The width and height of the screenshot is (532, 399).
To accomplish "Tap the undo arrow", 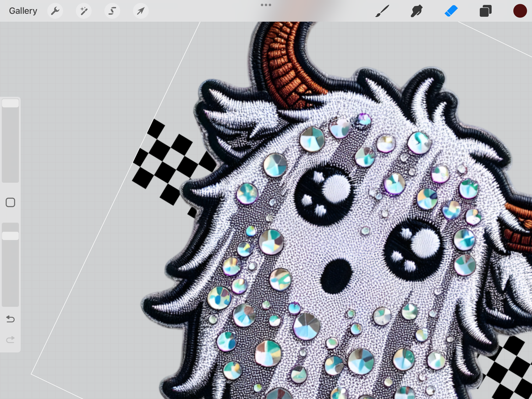I will pyautogui.click(x=10, y=319).
